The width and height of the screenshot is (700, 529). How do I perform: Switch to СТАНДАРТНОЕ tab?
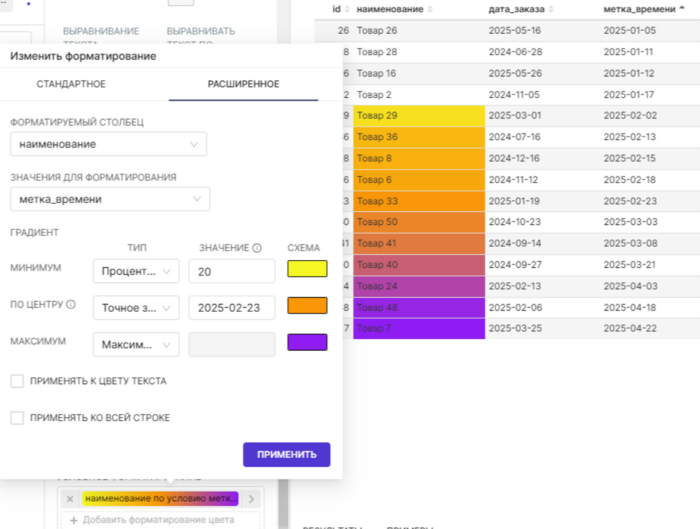click(71, 84)
